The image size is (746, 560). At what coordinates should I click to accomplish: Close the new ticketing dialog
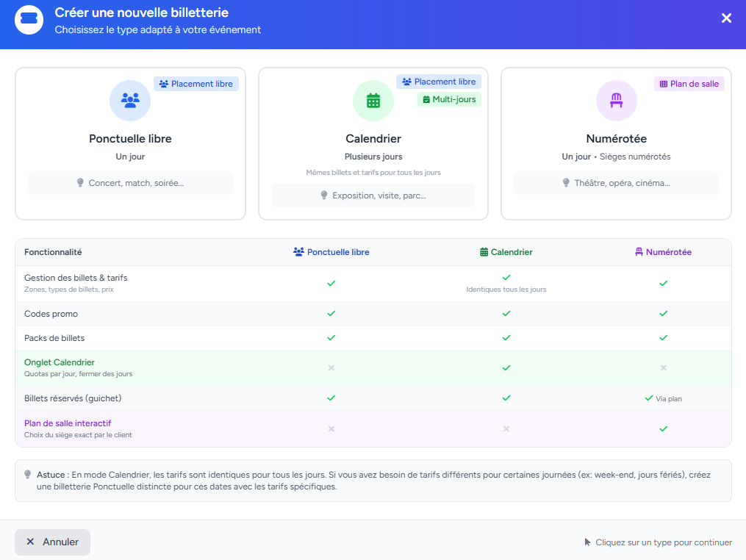click(x=726, y=18)
